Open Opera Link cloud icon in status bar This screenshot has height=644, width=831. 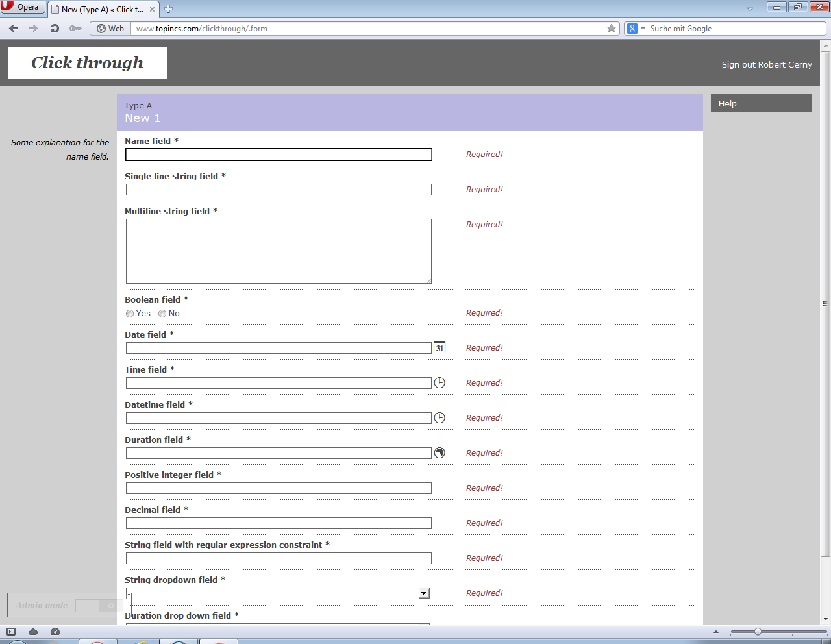pyautogui.click(x=33, y=632)
